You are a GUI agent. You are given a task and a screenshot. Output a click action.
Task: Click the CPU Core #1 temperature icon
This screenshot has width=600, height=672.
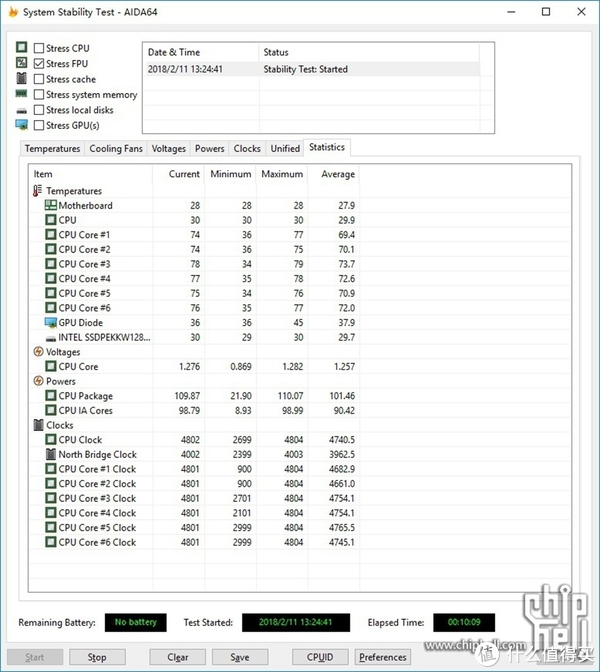click(x=51, y=234)
